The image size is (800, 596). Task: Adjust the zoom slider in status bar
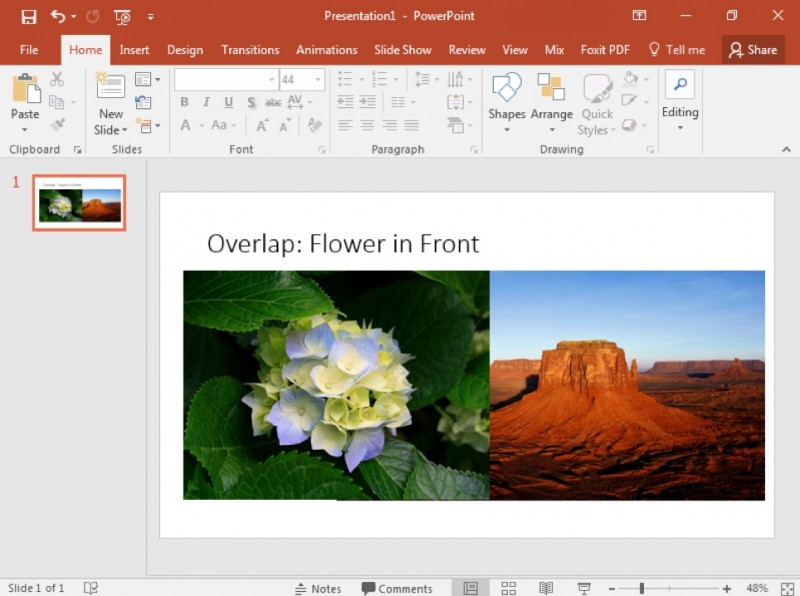[642, 588]
